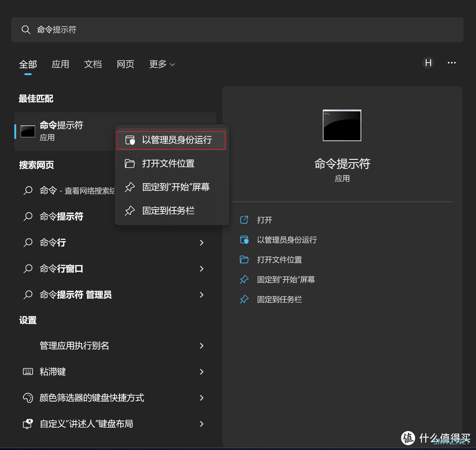Switch to the 应用 tab
Image resolution: width=476 pixels, height=450 pixels.
click(60, 64)
